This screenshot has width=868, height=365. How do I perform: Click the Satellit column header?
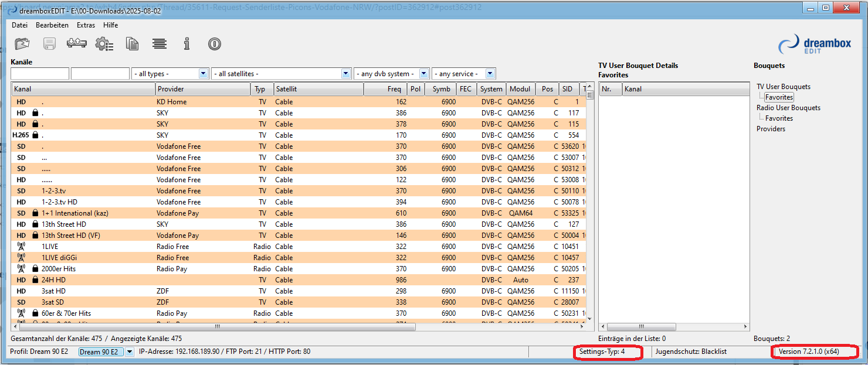318,89
